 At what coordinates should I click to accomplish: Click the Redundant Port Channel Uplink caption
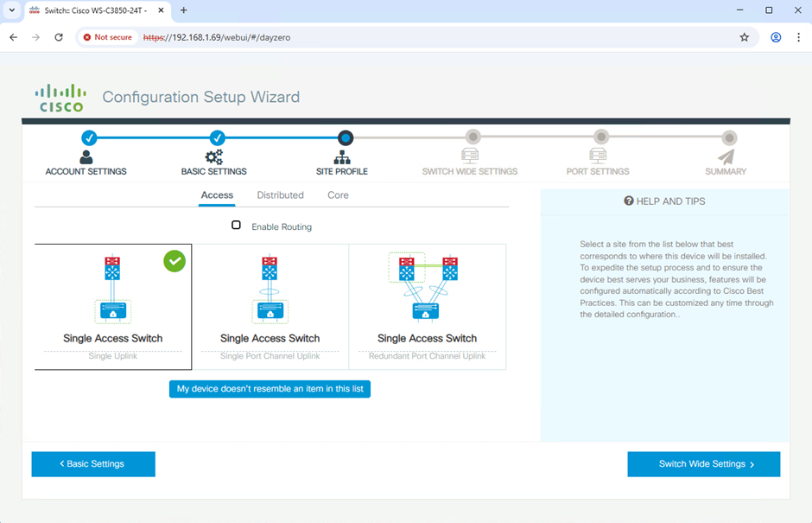pyautogui.click(x=428, y=356)
